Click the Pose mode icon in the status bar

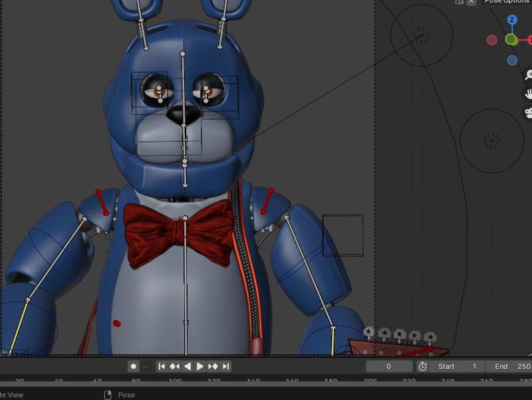[x=108, y=395]
